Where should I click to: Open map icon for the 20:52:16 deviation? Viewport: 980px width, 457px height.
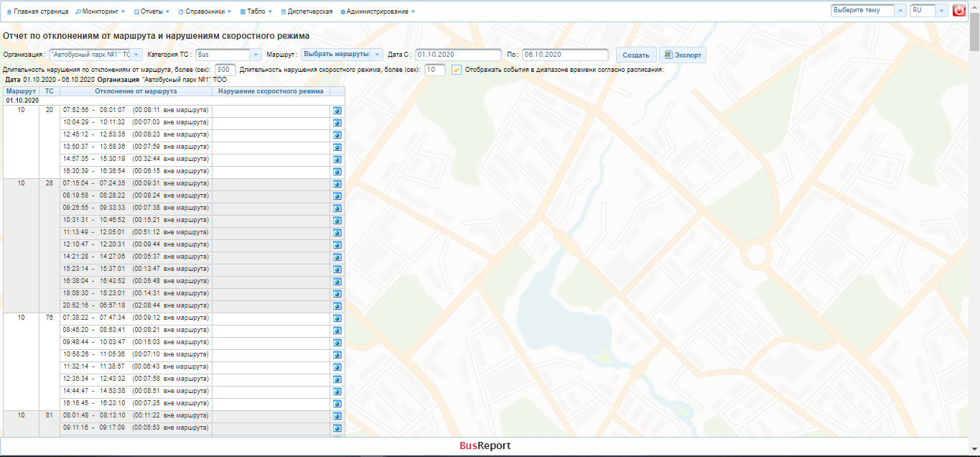pos(337,306)
